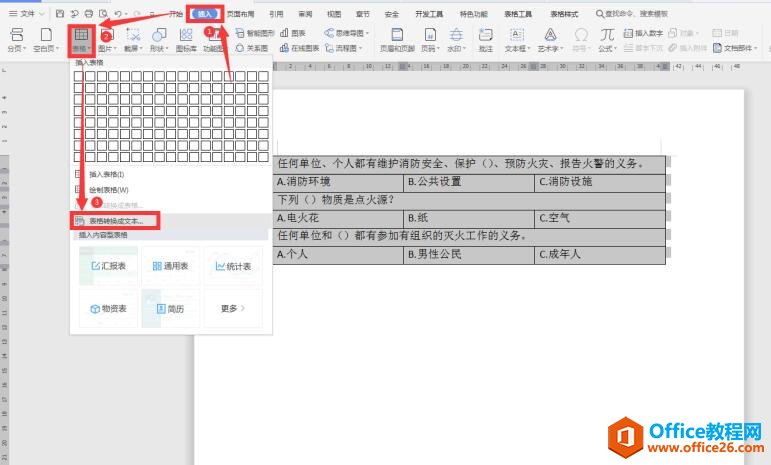Open the 表格工具 tab

[518, 14]
